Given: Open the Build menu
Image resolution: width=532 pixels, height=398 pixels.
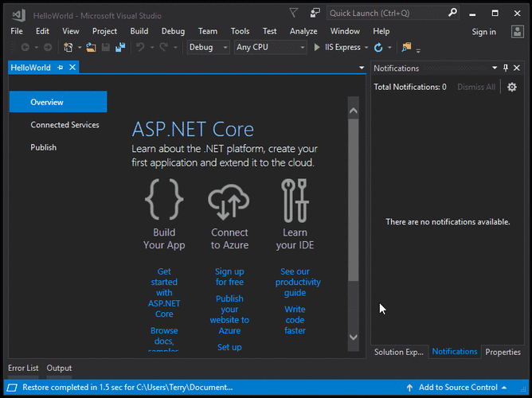Looking at the screenshot, I should 139,31.
